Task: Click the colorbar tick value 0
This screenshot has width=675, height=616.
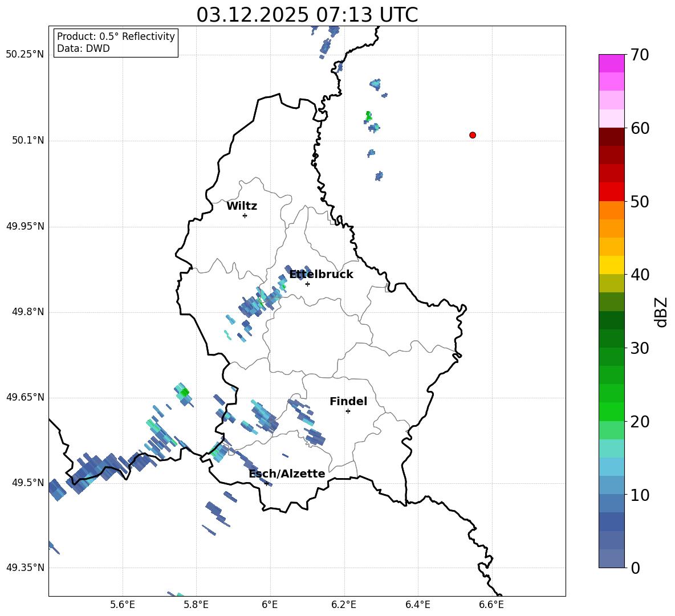Action: (x=635, y=568)
